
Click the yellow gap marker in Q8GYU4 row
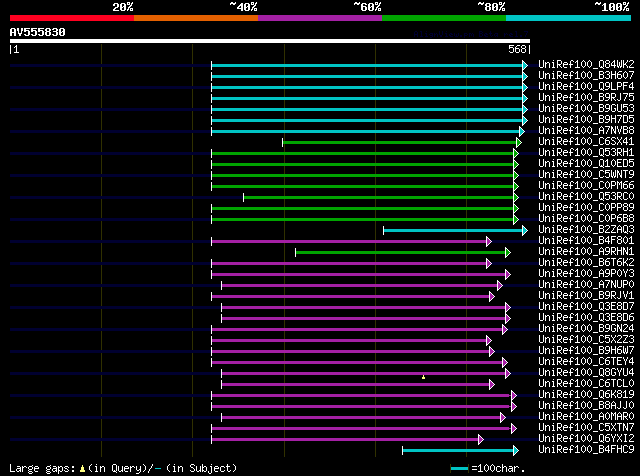[x=423, y=377]
